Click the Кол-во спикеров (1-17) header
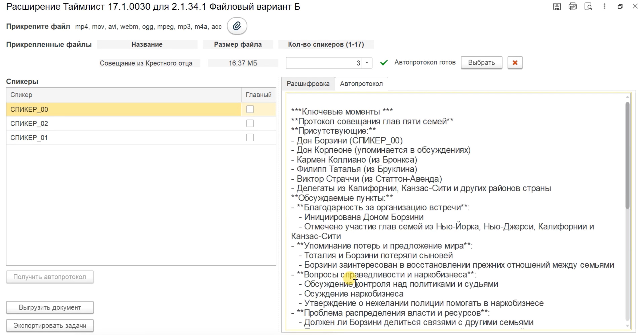Viewport: 644px width, 335px height. (x=326, y=45)
